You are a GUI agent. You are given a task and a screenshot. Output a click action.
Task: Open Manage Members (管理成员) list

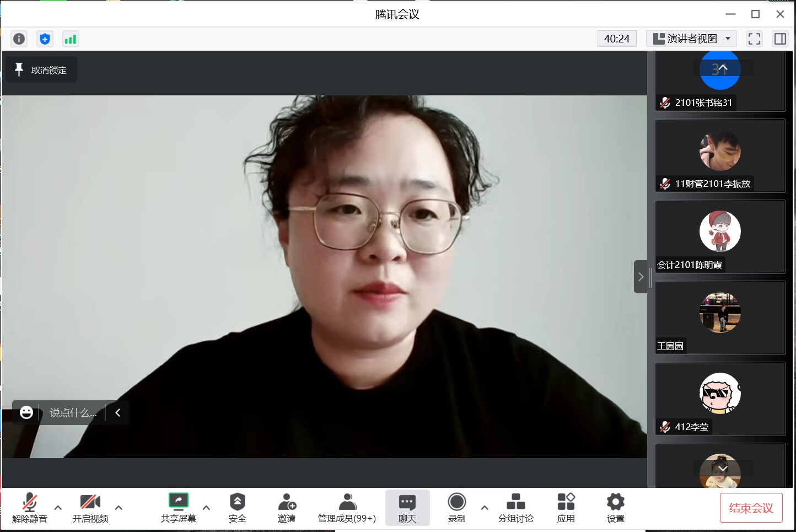tap(347, 508)
